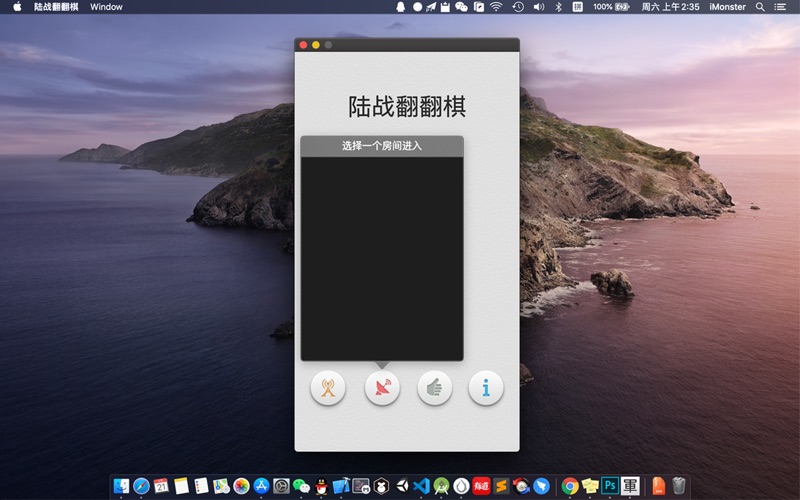Click the 选择一个房间进入 popover header
Screen dimensions: 800x500
[381, 146]
